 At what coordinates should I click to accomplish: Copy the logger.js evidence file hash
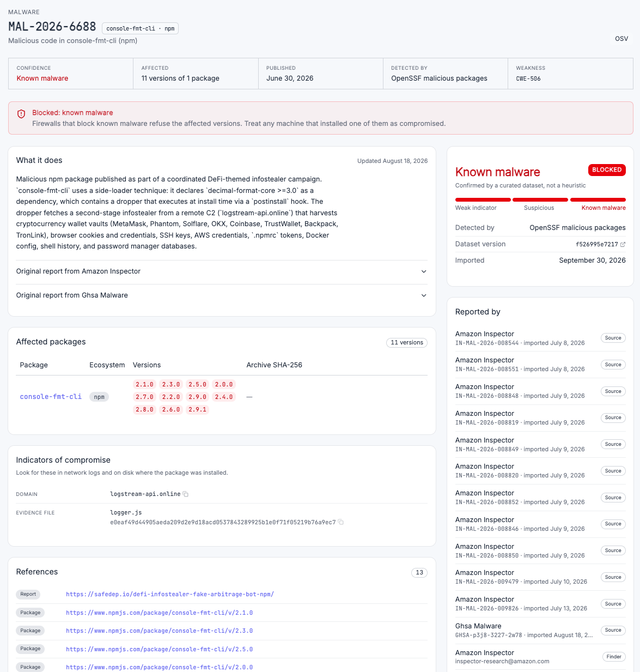(341, 522)
